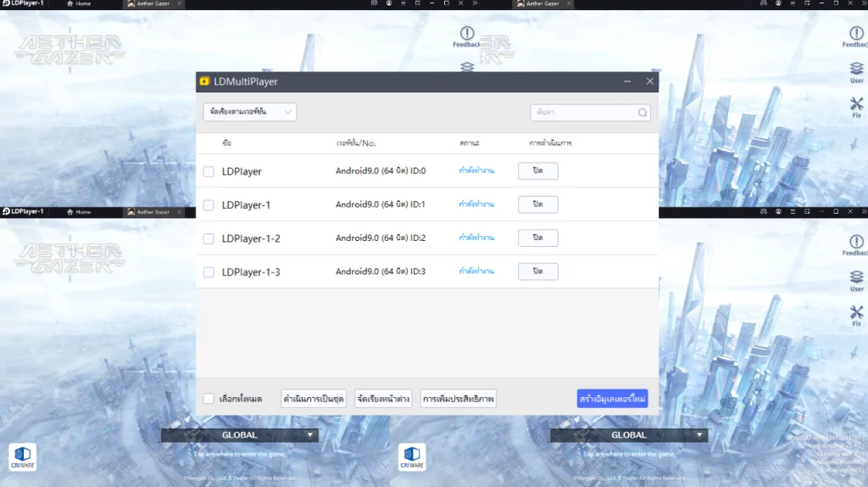Click the blue สร้างอีมูเลเตอร์ใหม่ button
868x487 pixels.
click(x=612, y=399)
